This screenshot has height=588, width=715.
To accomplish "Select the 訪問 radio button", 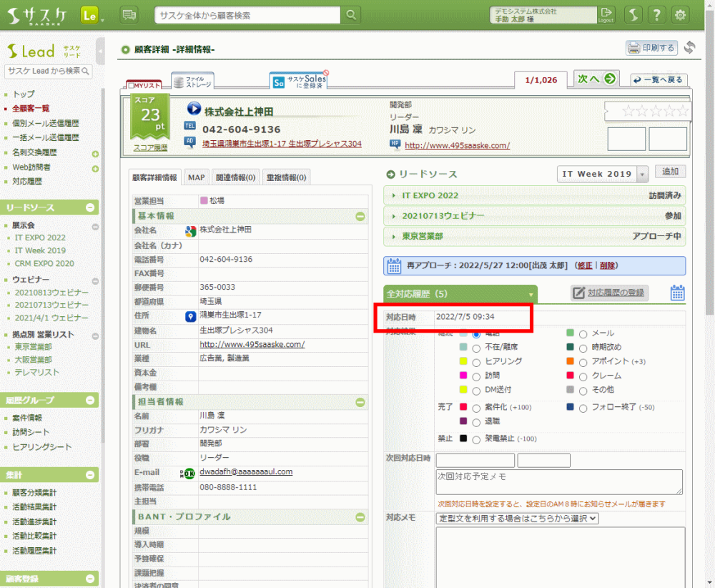I will tap(476, 376).
